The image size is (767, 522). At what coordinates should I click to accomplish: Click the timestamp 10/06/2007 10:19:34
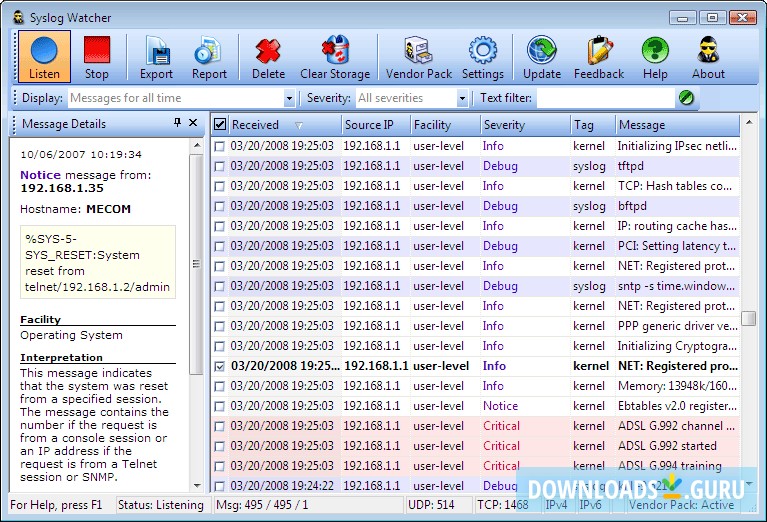tap(81, 155)
